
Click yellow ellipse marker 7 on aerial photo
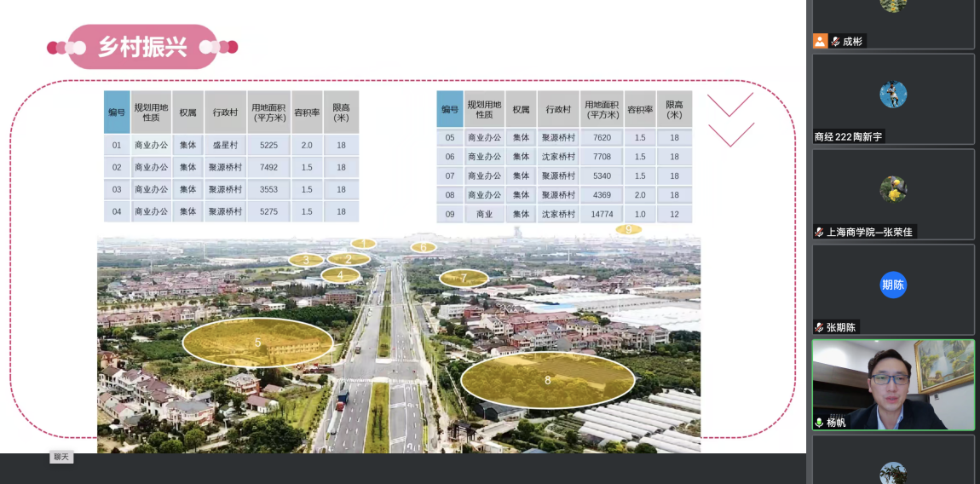pos(464,279)
